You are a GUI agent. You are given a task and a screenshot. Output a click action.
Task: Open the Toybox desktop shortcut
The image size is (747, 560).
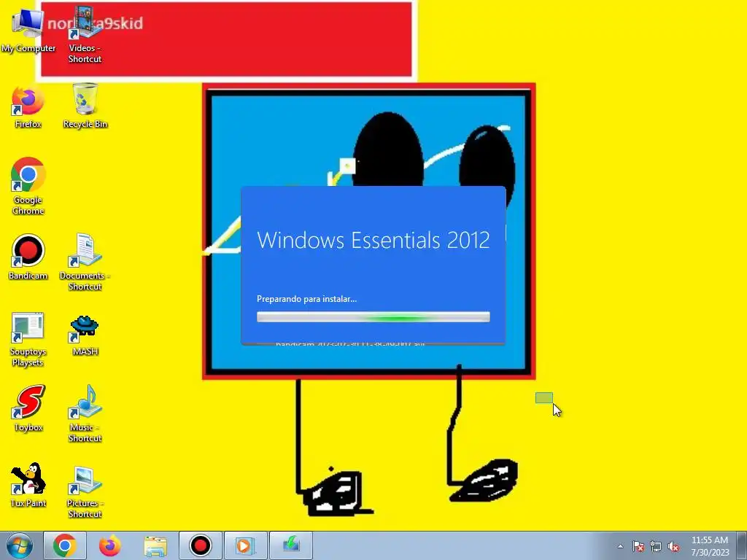(28, 408)
